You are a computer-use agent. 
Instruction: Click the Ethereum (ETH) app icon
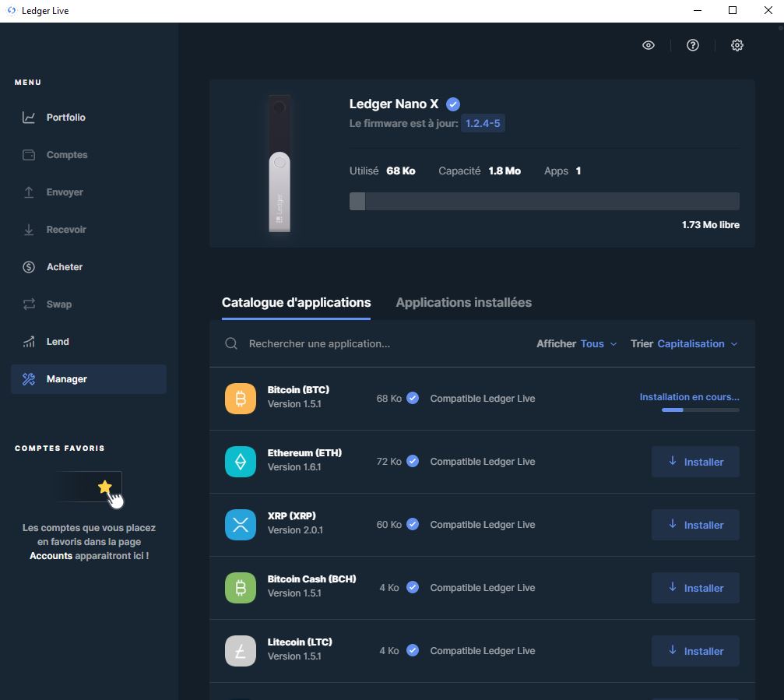240,462
